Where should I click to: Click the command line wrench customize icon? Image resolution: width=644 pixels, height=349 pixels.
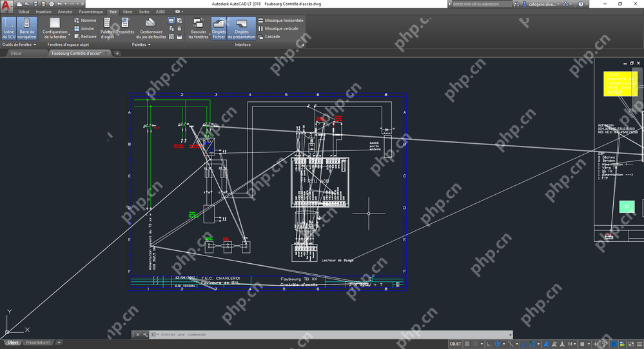tap(145, 335)
